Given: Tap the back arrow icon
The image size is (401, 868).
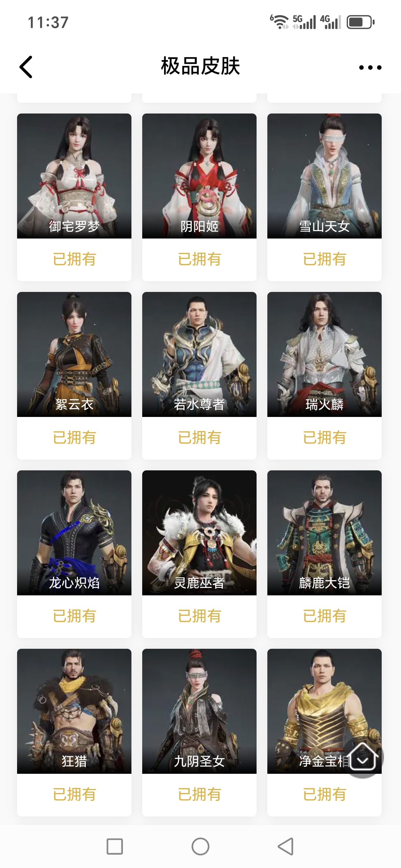Looking at the screenshot, I should click(x=26, y=67).
